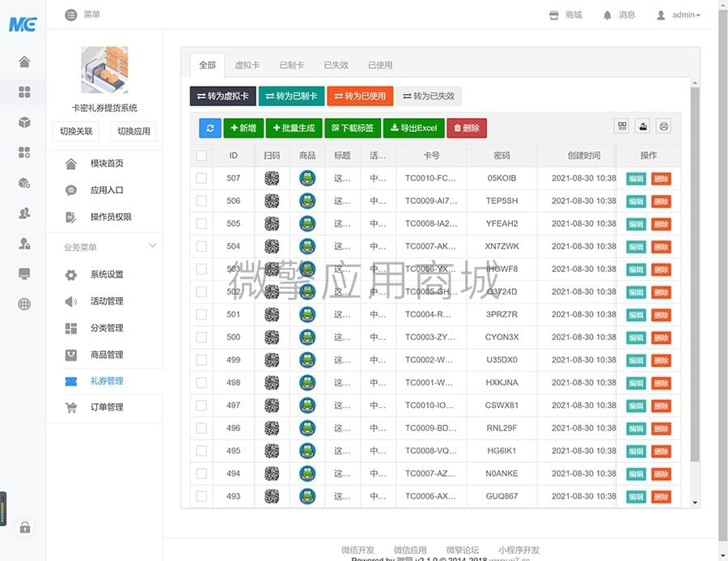The width and height of the screenshot is (728, 561).
Task: Click the red 删除 toolbar button
Action: point(467,128)
